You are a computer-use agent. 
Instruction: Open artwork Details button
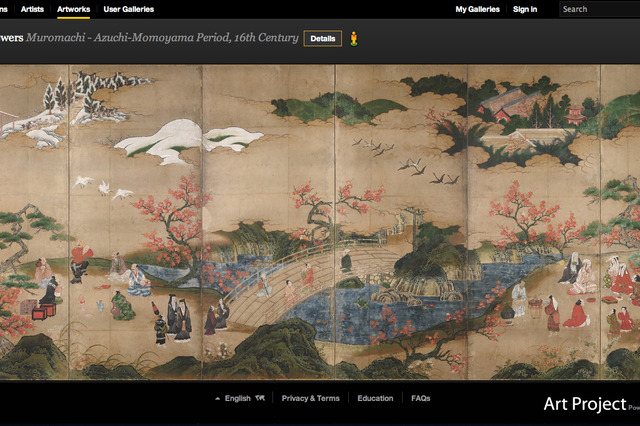point(322,39)
